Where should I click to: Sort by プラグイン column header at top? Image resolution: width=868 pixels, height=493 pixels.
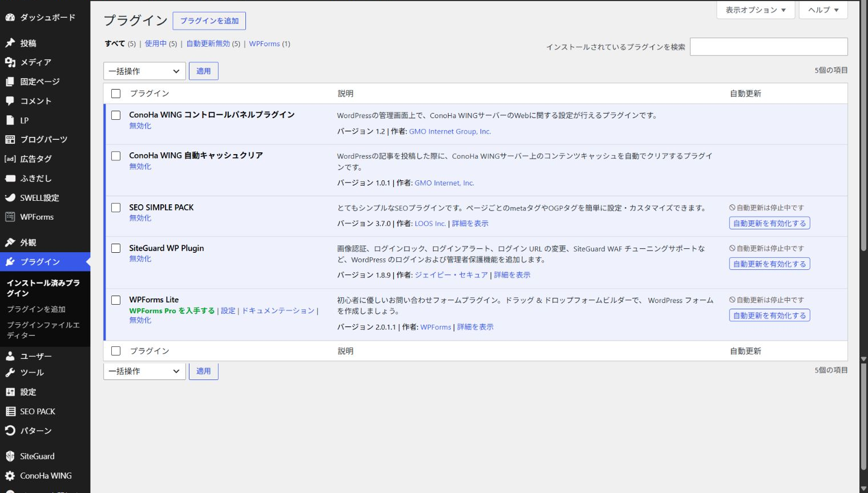(x=150, y=94)
